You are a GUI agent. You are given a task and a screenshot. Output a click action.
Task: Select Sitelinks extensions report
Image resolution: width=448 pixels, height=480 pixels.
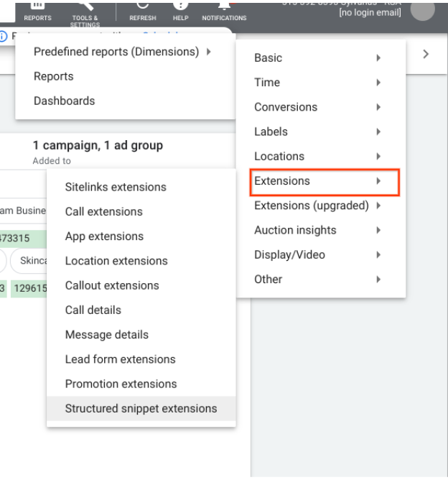[x=141, y=187]
